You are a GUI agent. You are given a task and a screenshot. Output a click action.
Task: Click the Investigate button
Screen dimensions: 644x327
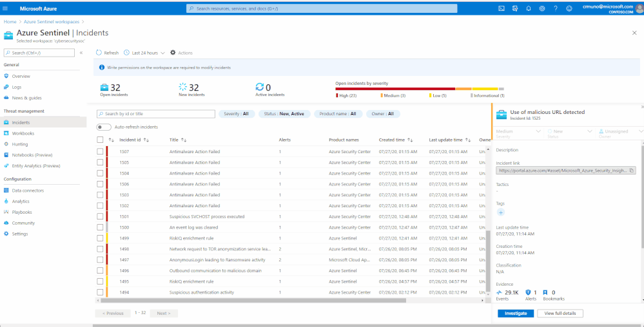516,313
